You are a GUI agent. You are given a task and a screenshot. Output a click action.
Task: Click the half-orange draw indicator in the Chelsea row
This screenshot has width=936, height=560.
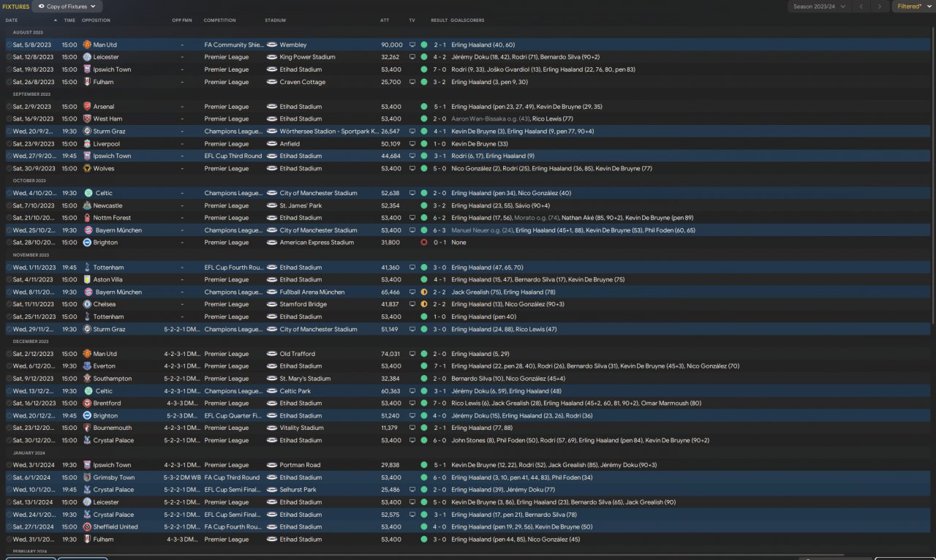(424, 304)
